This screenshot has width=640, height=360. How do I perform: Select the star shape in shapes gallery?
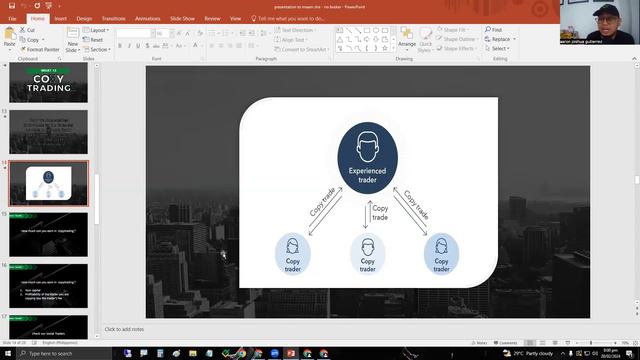(384, 48)
